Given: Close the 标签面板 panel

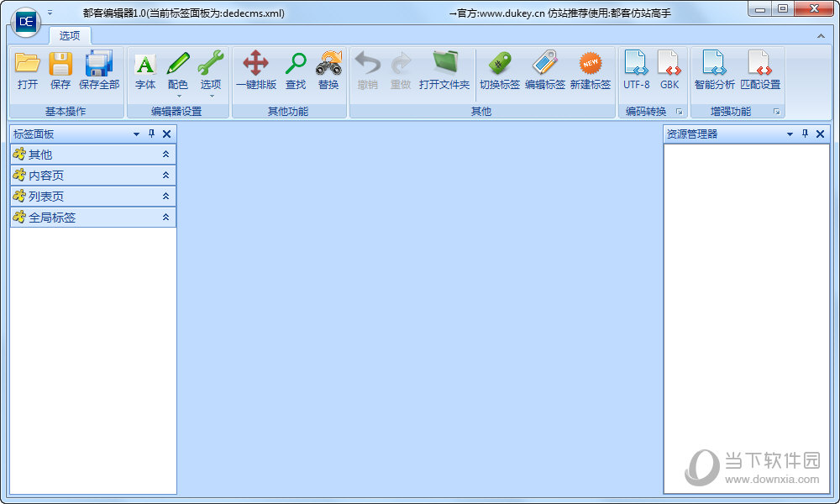Looking at the screenshot, I should pyautogui.click(x=166, y=134).
